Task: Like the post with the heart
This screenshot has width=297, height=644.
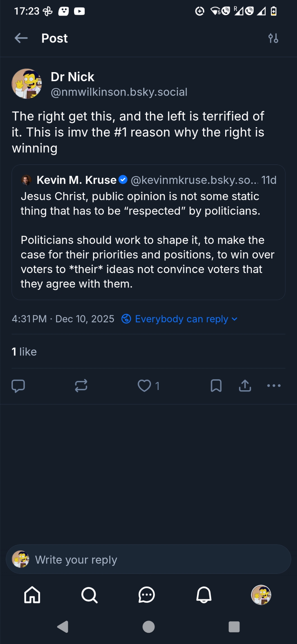Action: coord(144,385)
